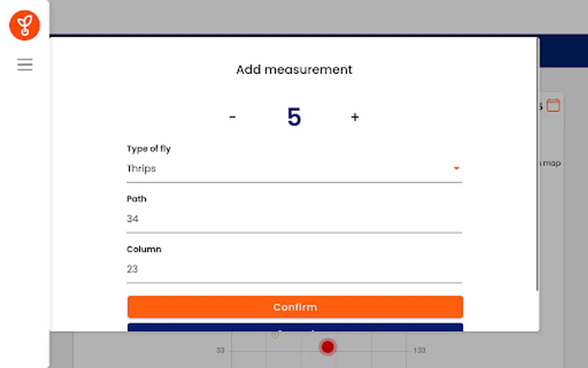Click the Column input field
The width and height of the screenshot is (588, 368).
click(x=294, y=269)
